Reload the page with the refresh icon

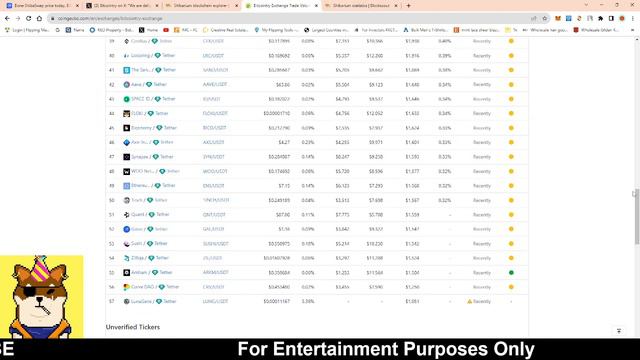(29, 18)
